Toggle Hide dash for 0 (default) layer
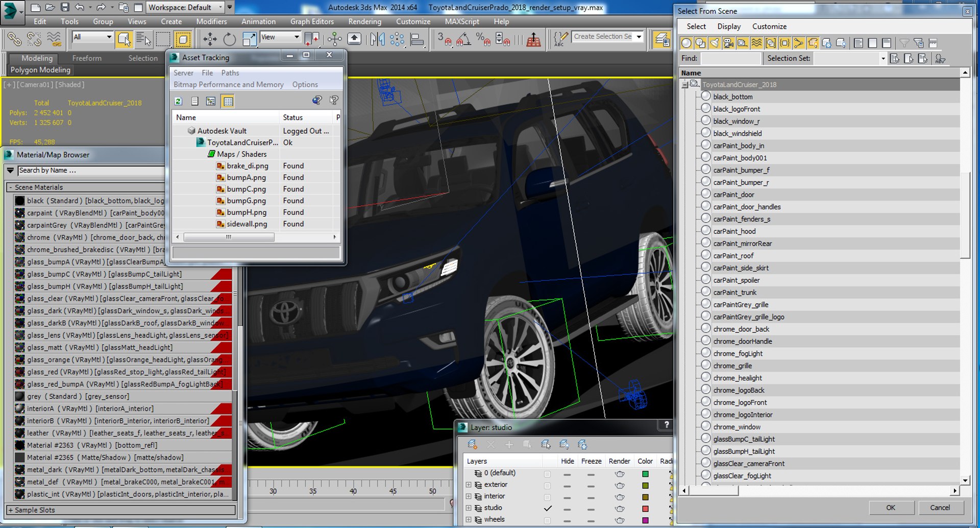Screen dimensions: 980x528 pos(567,474)
